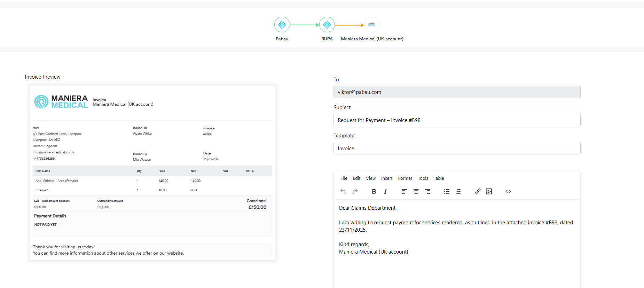Image resolution: width=644 pixels, height=288 pixels.
Task: Open the Insert menu
Action: 386,178
